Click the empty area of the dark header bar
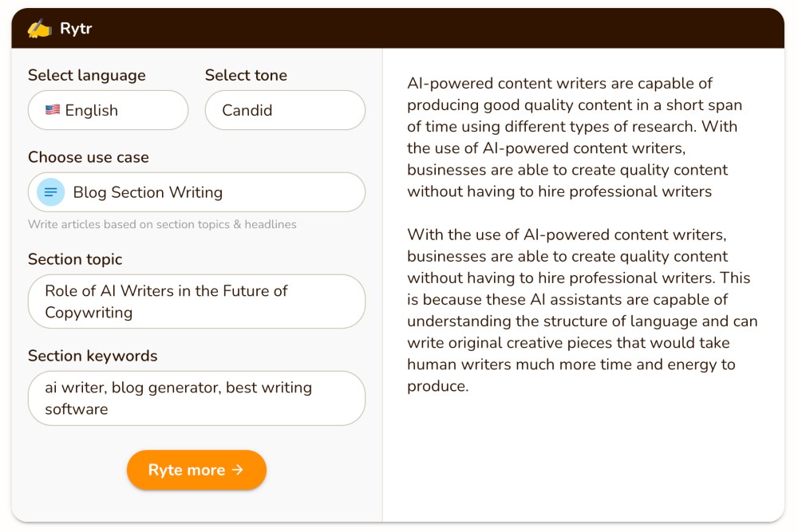The width and height of the screenshot is (798, 532). coord(439,29)
